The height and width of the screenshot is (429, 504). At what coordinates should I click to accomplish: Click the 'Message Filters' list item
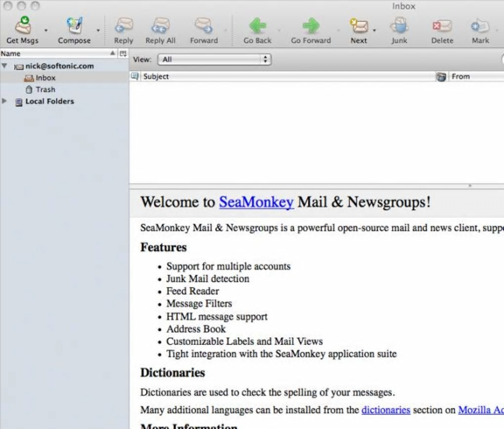point(199,303)
